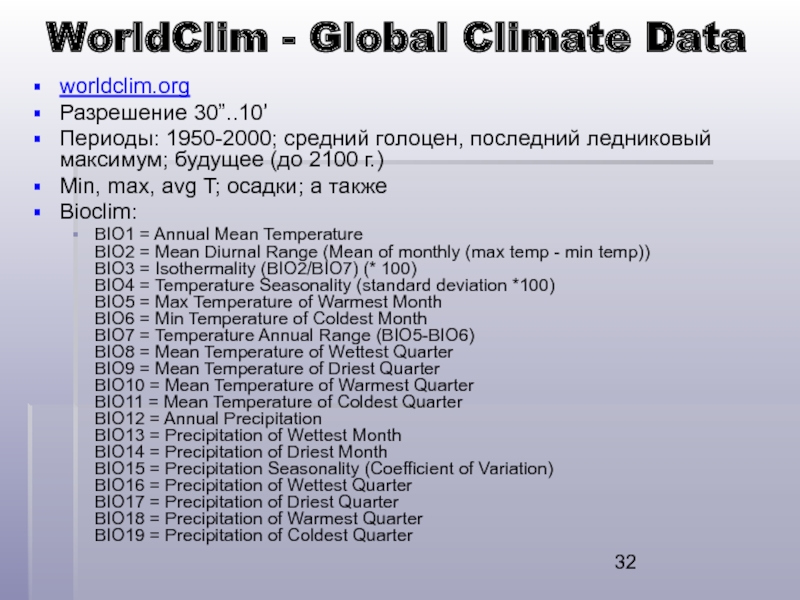Click 'BIO14 = Precipitation of Driest Month'
Screen dimensions: 800x600
pos(241,452)
